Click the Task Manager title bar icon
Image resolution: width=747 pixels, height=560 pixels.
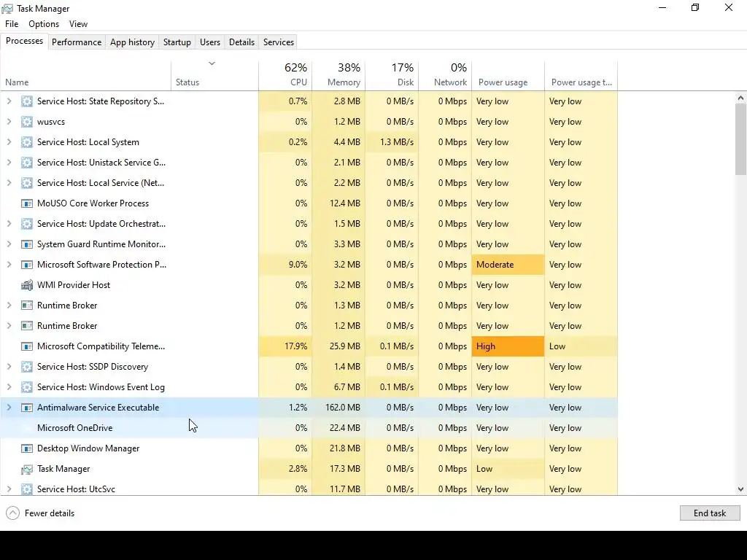coord(7,9)
